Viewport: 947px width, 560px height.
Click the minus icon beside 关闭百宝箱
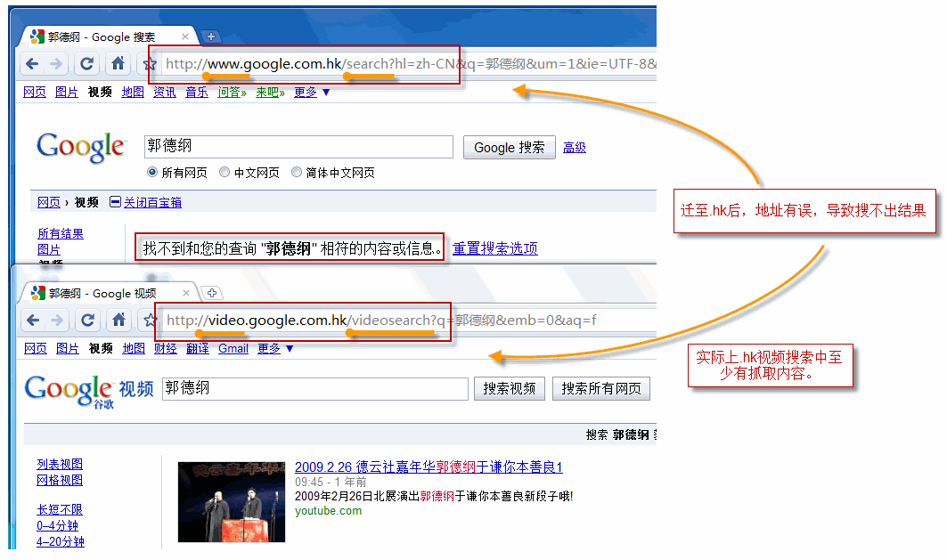coord(115,201)
